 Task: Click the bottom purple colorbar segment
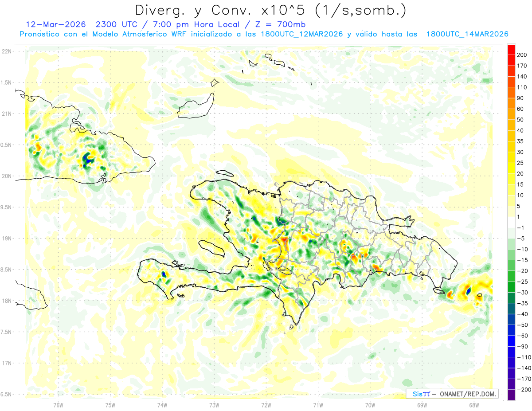coord(511,395)
